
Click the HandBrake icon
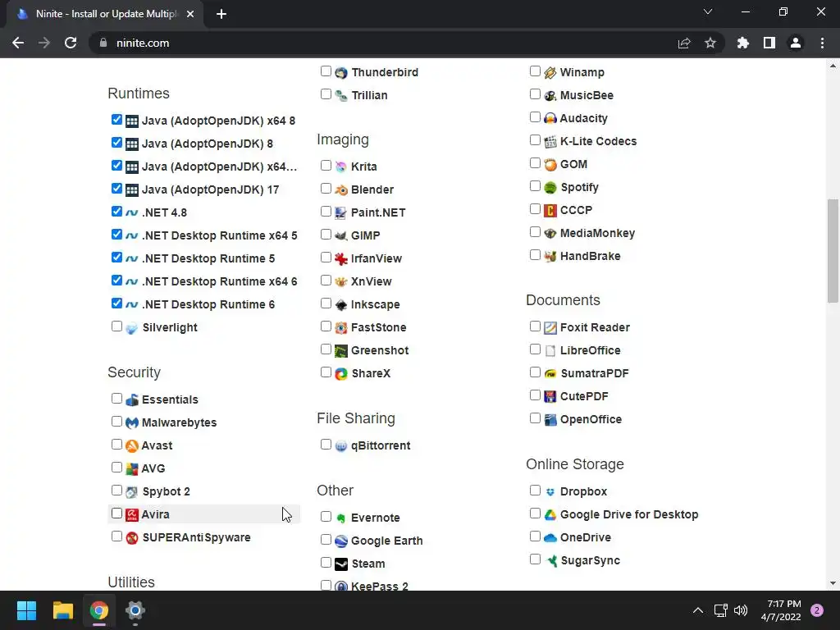550,257
